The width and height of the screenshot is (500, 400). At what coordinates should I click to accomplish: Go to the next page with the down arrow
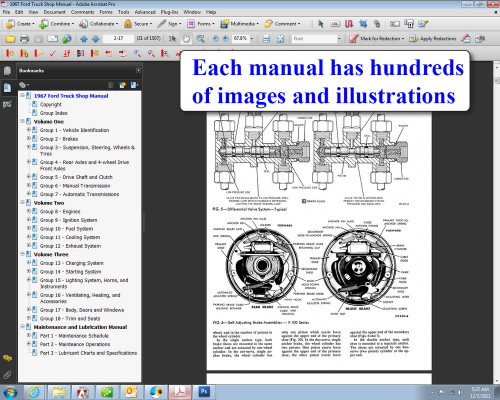click(x=96, y=39)
